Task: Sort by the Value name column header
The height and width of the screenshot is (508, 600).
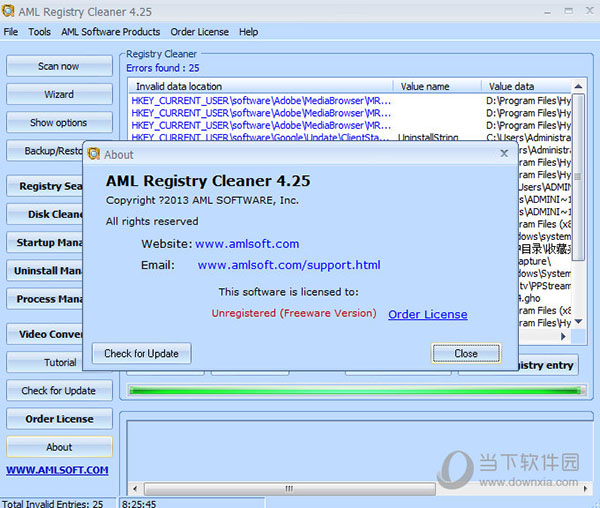Action: (x=437, y=86)
